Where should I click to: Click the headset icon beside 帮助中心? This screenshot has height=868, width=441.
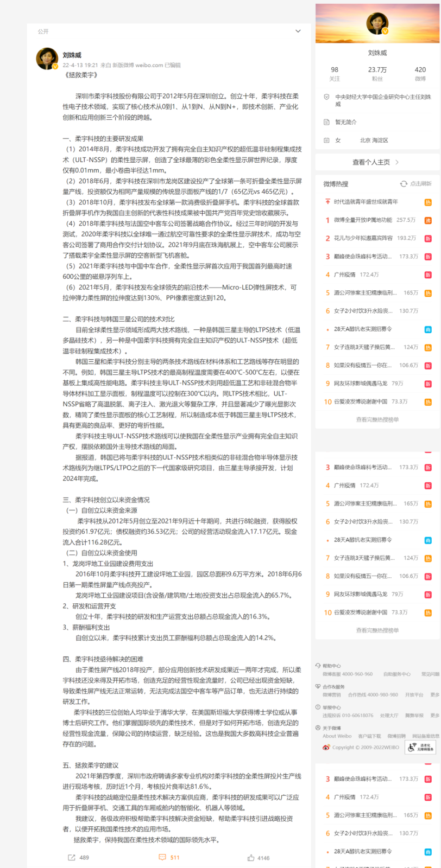coord(318,666)
